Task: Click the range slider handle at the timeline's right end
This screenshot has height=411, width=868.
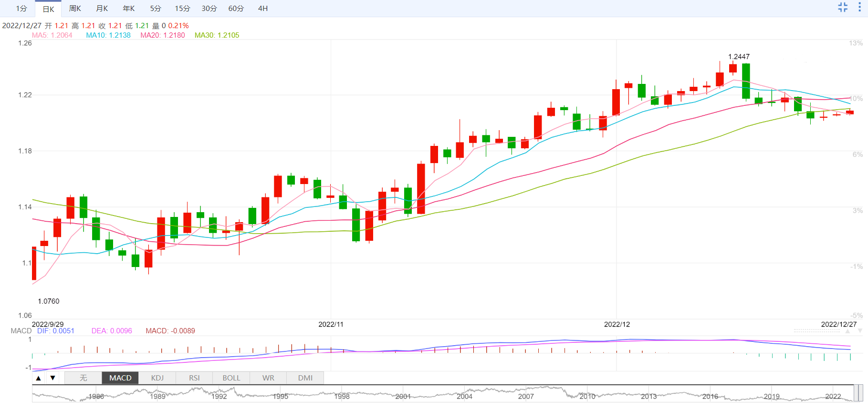Action: [858, 393]
